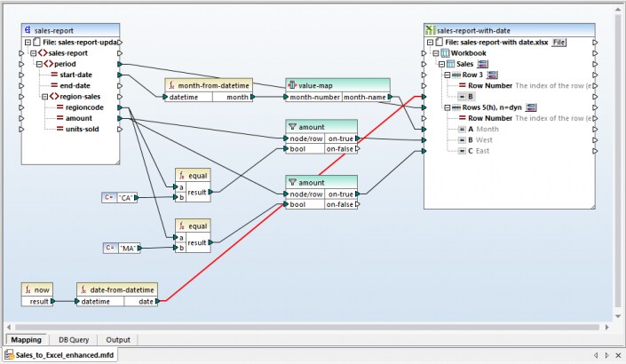Select the Sales_to_Excel_enhanced.mfd document tab

60,355
